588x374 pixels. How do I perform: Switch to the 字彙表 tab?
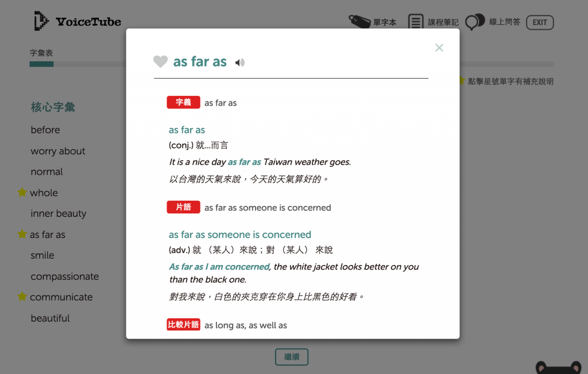tap(41, 52)
